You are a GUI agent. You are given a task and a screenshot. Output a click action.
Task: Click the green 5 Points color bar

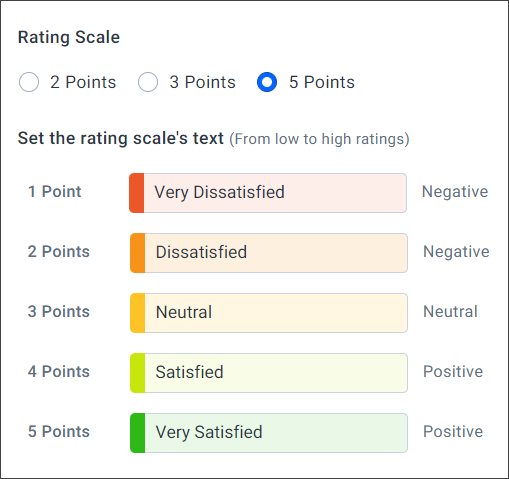click(x=138, y=433)
